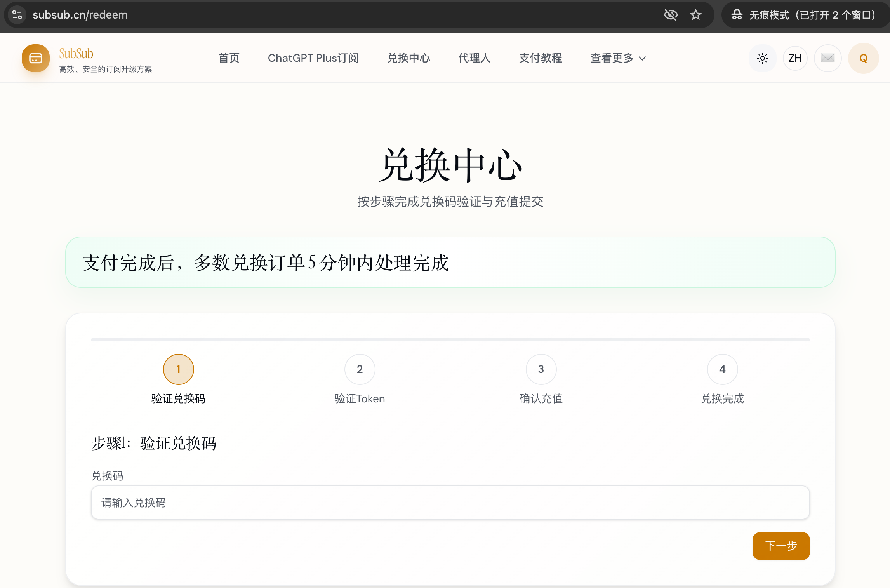Open site info icon beside the URL
The width and height of the screenshot is (890, 588).
pos(17,15)
